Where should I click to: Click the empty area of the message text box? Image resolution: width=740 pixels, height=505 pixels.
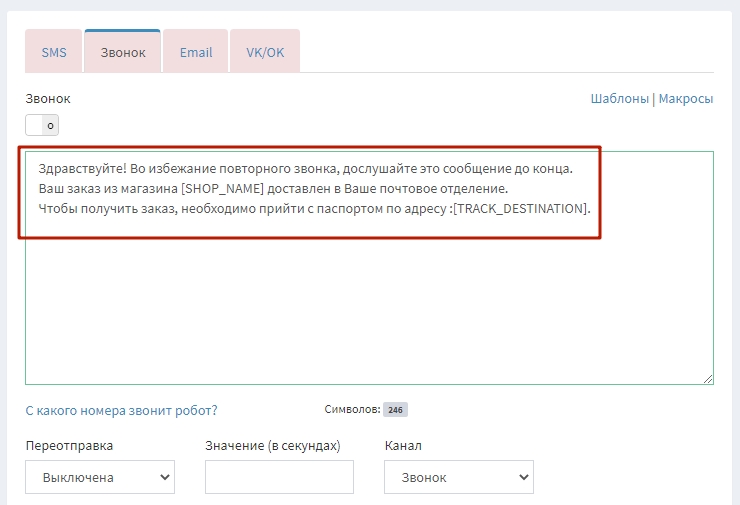pyautogui.click(x=368, y=310)
